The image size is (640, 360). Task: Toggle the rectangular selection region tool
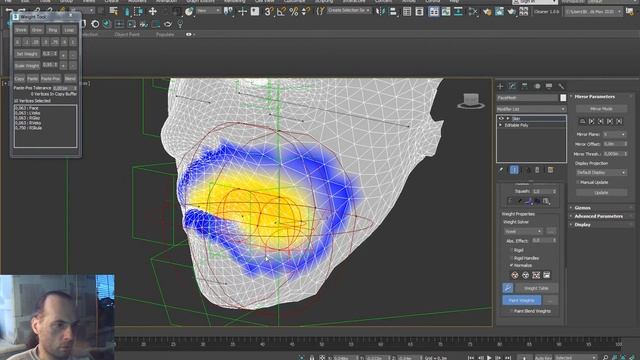(x=138, y=11)
